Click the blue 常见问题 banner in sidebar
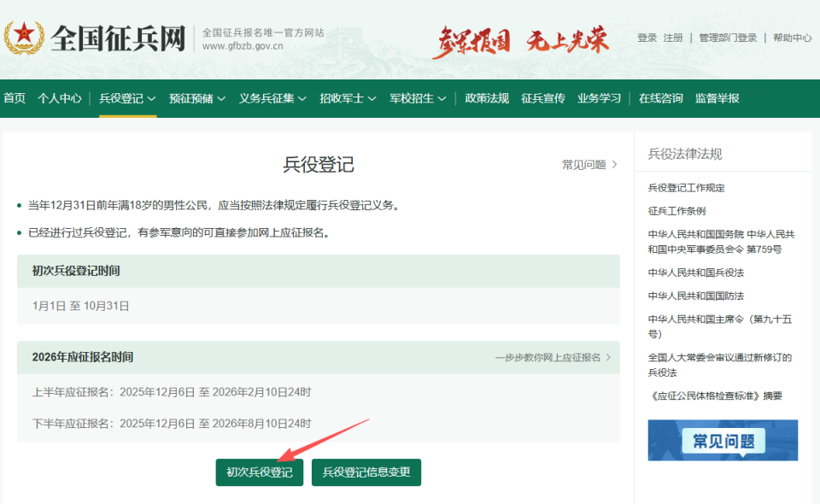820x504 pixels. pyautogui.click(x=722, y=440)
